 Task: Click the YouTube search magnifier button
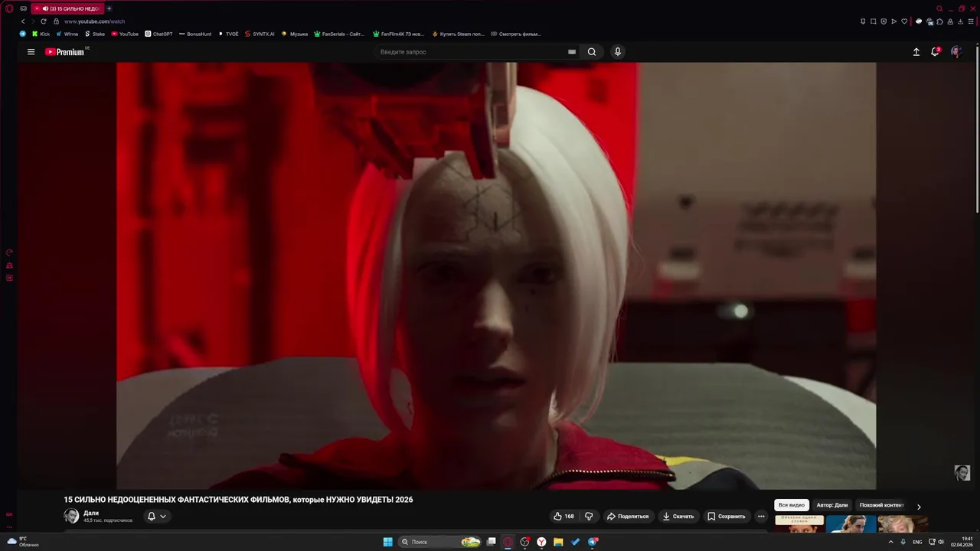pyautogui.click(x=592, y=52)
